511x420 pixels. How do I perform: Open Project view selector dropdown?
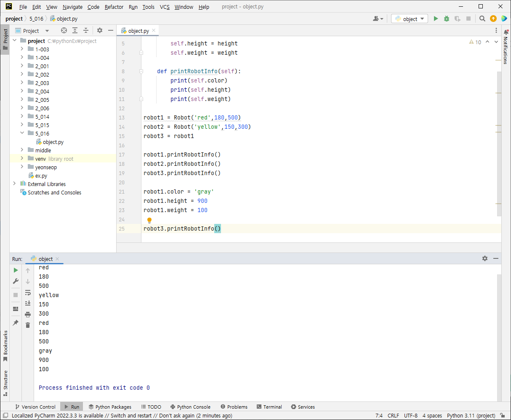tap(32, 31)
